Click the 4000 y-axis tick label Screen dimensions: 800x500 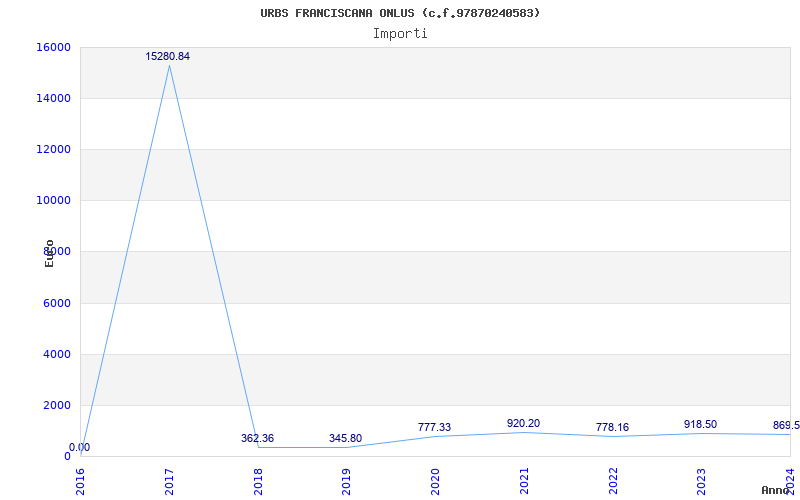[x=56, y=355]
